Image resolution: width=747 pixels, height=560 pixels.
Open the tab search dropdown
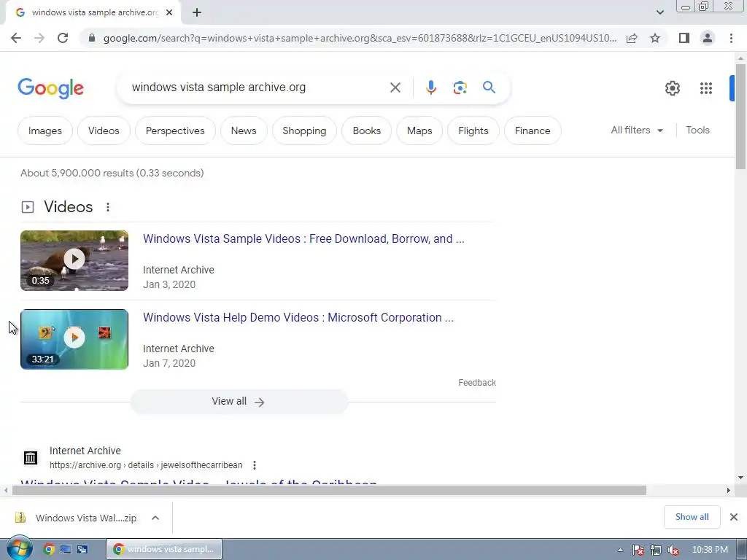pos(659,12)
